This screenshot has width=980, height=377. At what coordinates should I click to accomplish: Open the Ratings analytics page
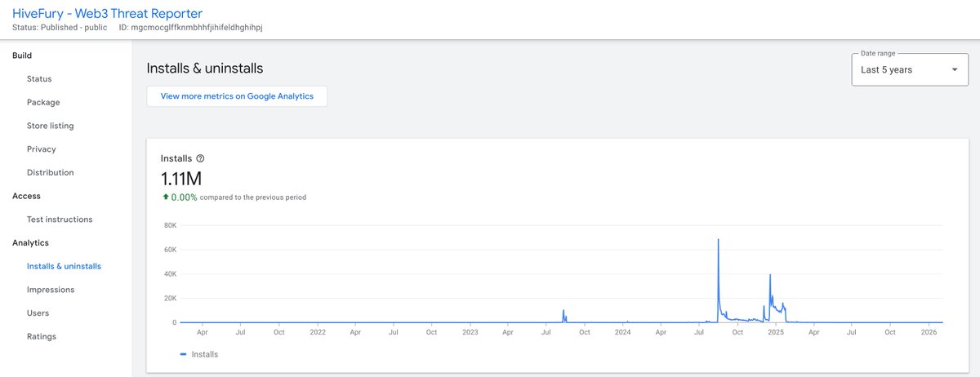click(42, 336)
